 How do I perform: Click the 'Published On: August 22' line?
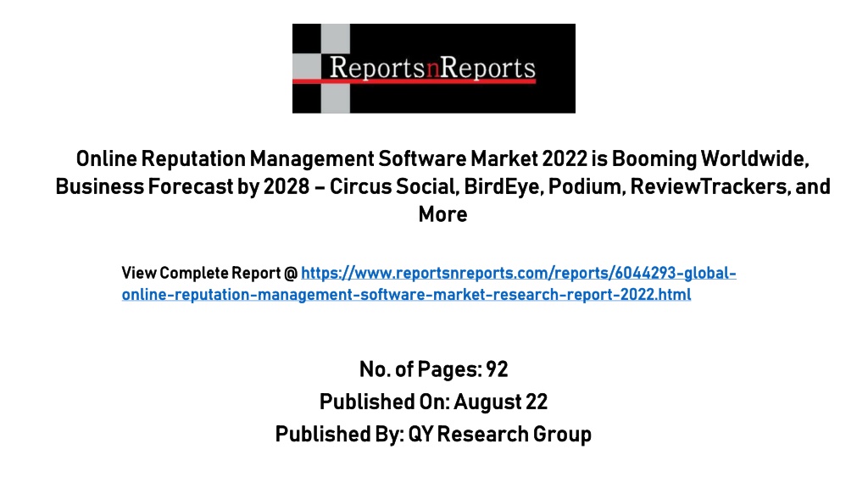tap(433, 402)
